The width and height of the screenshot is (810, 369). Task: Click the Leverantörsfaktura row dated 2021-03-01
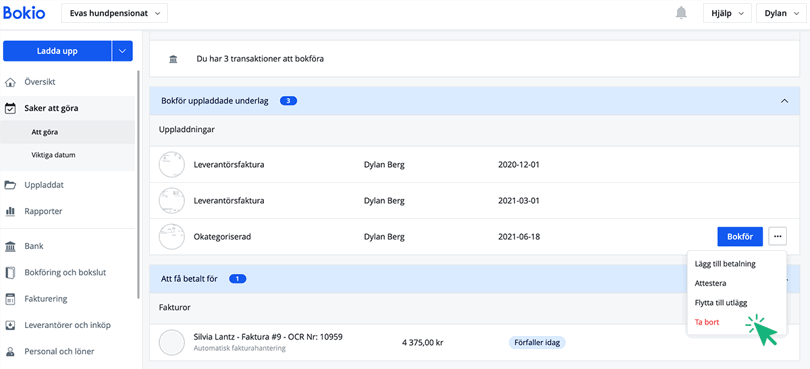[x=474, y=201]
